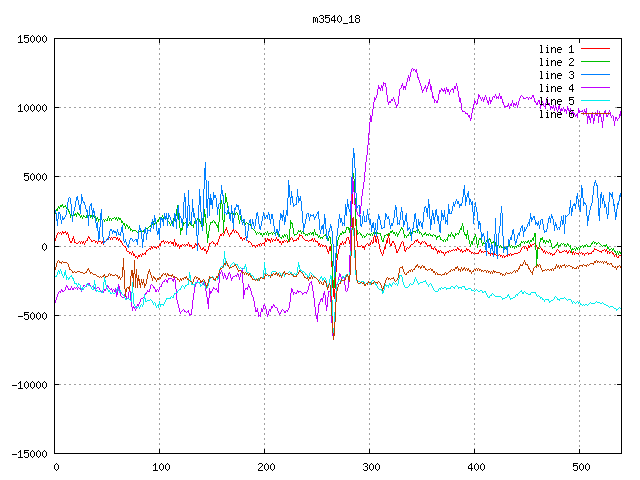Click the "line 3" legend text
The height and width of the screenshot is (480, 640).
[557, 75]
